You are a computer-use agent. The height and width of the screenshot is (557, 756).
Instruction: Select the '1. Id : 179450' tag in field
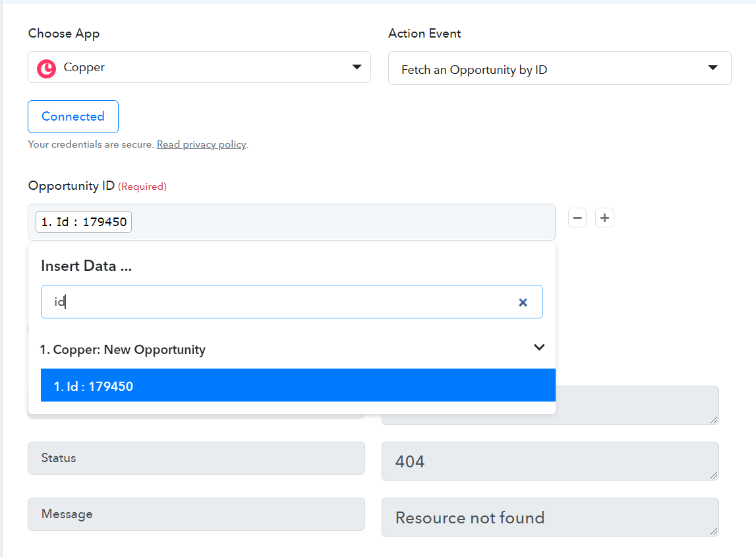[84, 222]
